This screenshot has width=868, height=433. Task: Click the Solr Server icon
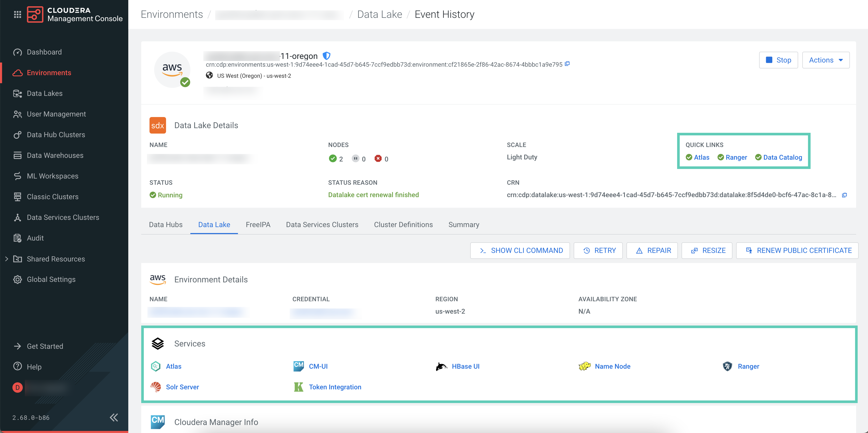pos(156,387)
